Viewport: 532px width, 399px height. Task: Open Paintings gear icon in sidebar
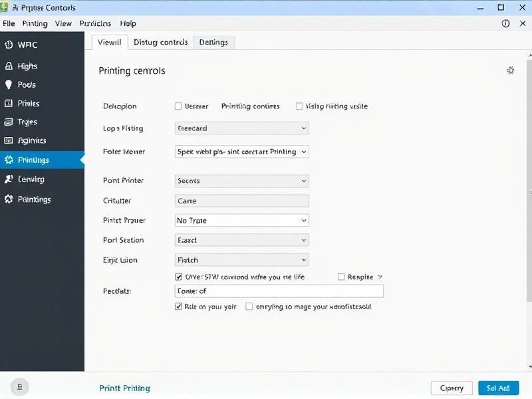click(9, 199)
